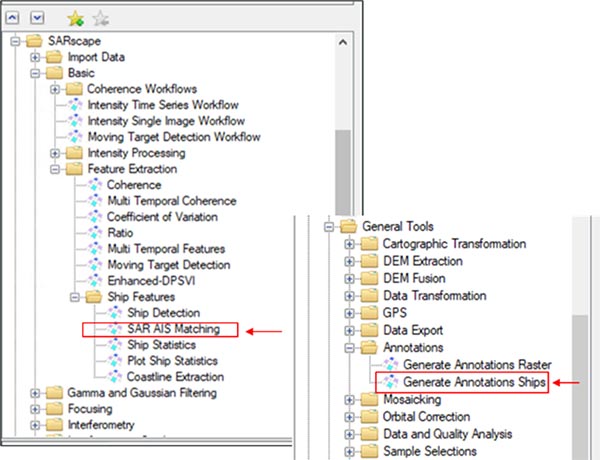Expand Data and Quality Analysis folder
Viewport: 600px width, 460px height.
coord(349,434)
